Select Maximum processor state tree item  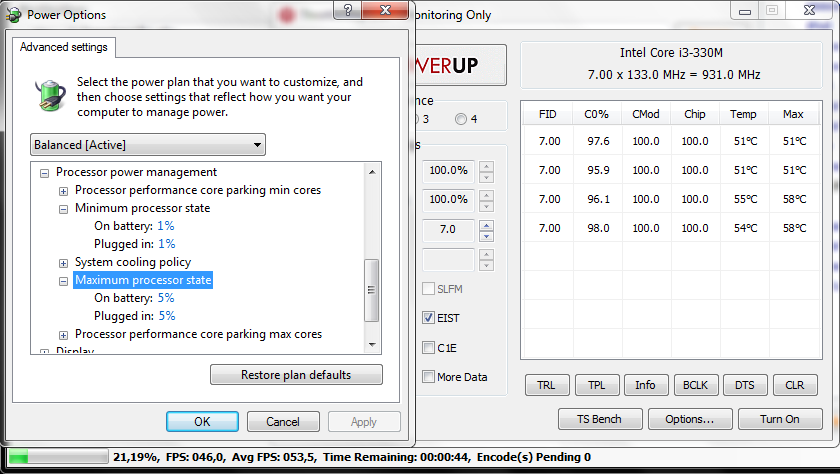143,280
